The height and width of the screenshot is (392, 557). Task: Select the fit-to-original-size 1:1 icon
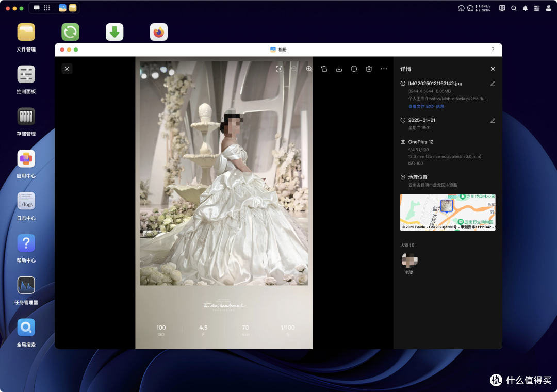coord(279,69)
